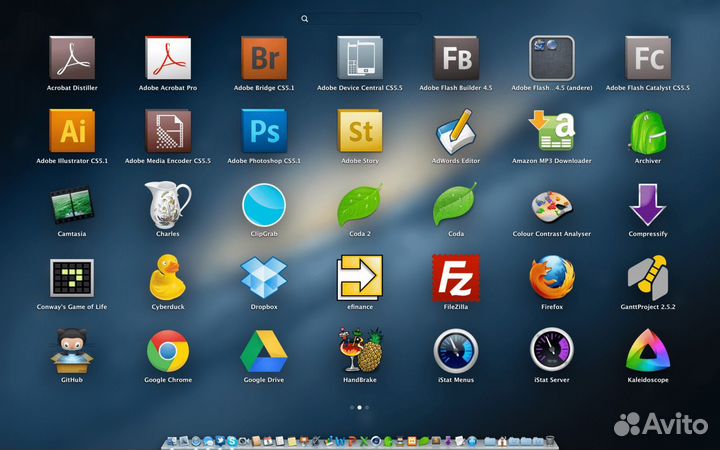The height and width of the screenshot is (450, 720).
Task: Open Microsoft Word from the Dock
Action: pos(340,442)
